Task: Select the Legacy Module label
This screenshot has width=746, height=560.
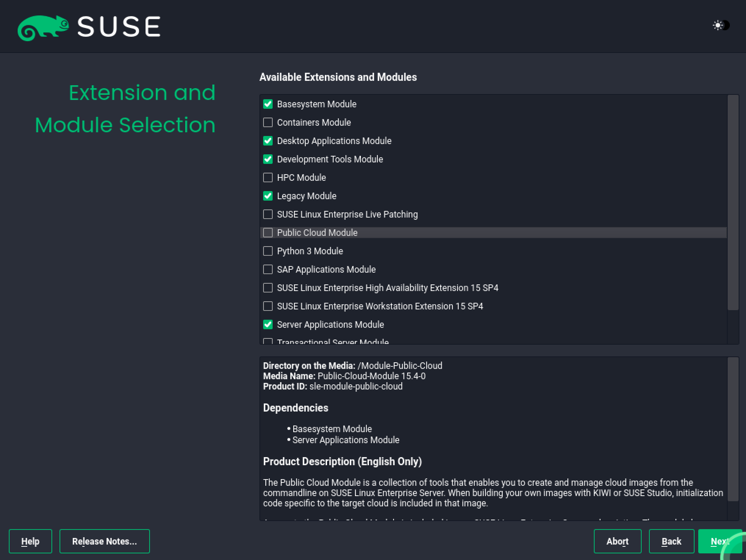Action: [306, 196]
